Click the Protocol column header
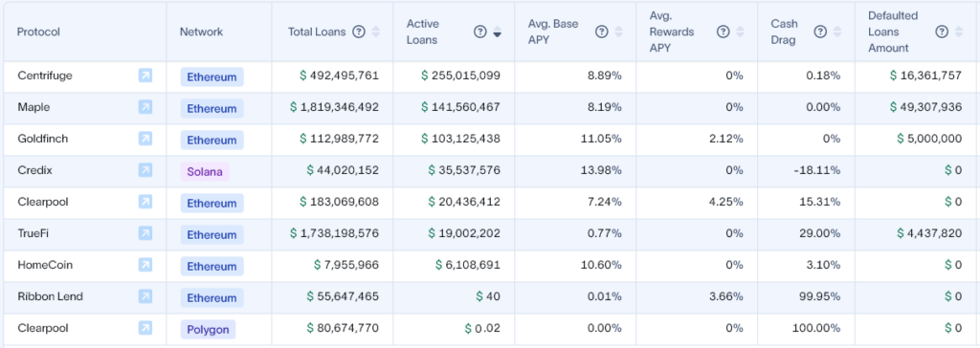The width and height of the screenshot is (980, 348). click(x=38, y=32)
